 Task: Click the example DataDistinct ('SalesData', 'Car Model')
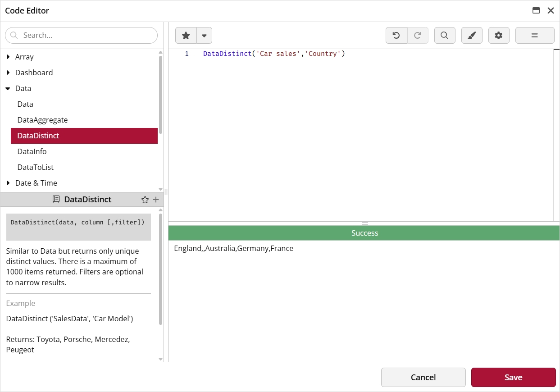pos(69,319)
